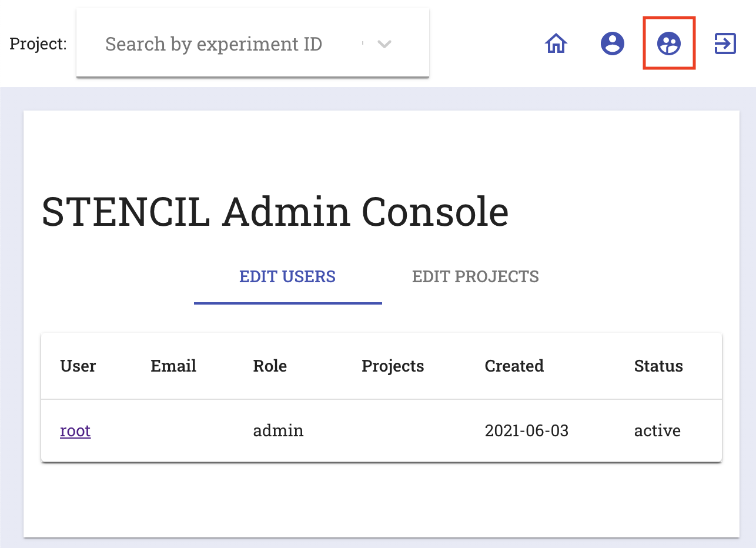This screenshot has width=756, height=548.
Task: Click the Created column header
Action: (x=514, y=366)
